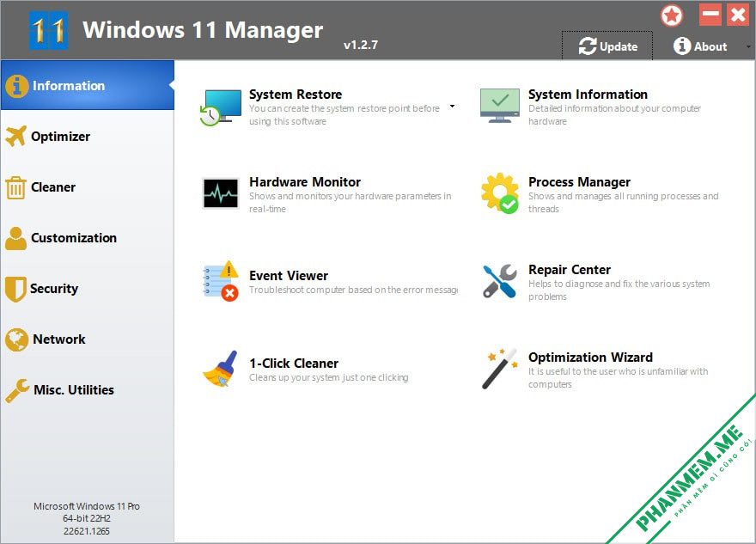The image size is (756, 544).
Task: Open the Repair Center title link
Action: [570, 270]
